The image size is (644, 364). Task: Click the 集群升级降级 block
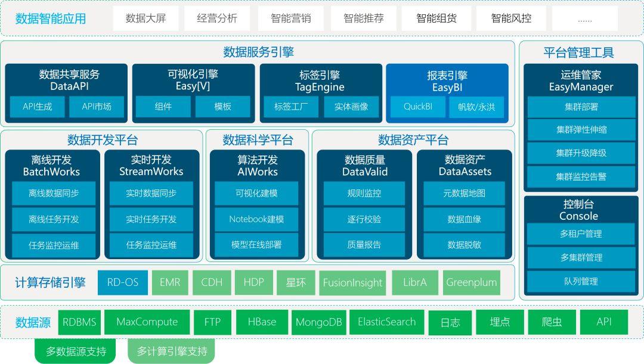[x=581, y=153]
